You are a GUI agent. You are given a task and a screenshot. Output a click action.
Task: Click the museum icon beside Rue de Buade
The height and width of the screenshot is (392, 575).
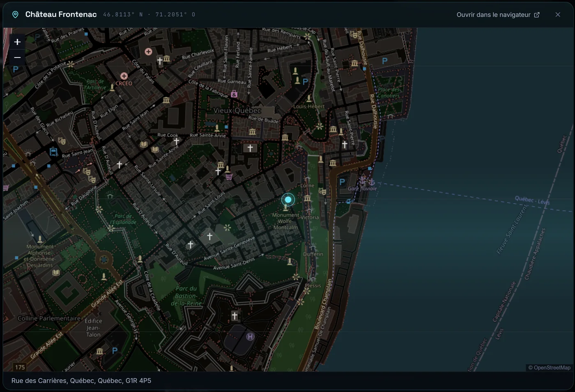tap(252, 132)
